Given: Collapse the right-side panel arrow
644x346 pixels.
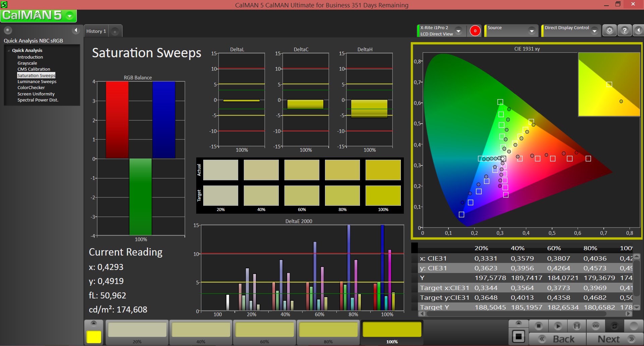Looking at the screenshot, I should point(638,30).
